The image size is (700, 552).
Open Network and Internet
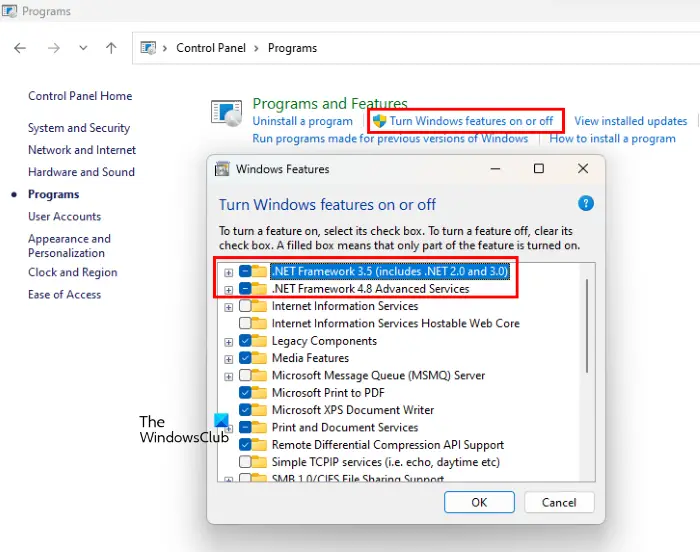point(82,150)
